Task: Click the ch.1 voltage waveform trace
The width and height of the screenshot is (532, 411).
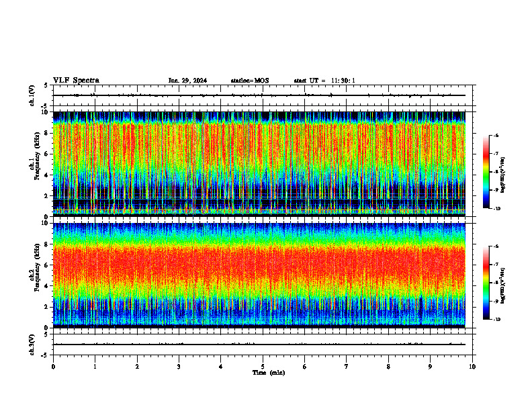Action: point(259,95)
